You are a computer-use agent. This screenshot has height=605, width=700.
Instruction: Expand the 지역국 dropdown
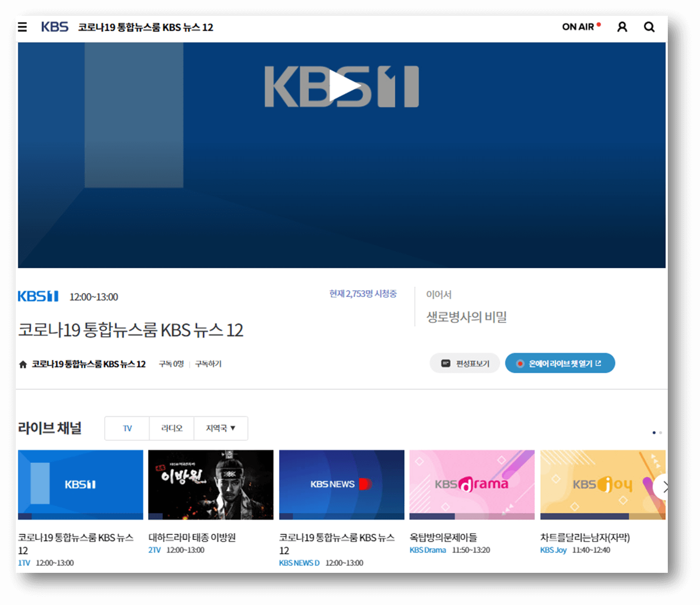coord(221,428)
